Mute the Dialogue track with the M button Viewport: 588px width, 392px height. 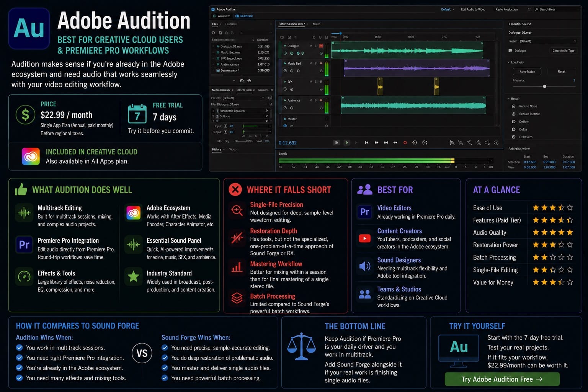[310, 46]
